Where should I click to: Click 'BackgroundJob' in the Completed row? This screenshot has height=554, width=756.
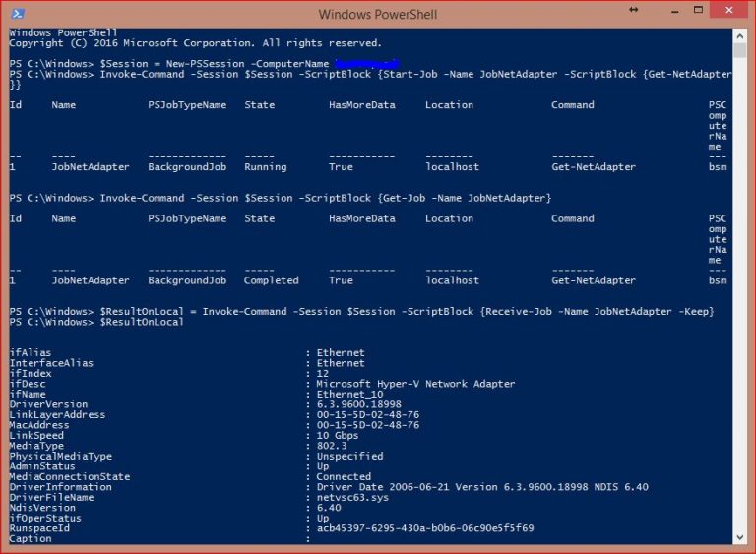pos(187,280)
